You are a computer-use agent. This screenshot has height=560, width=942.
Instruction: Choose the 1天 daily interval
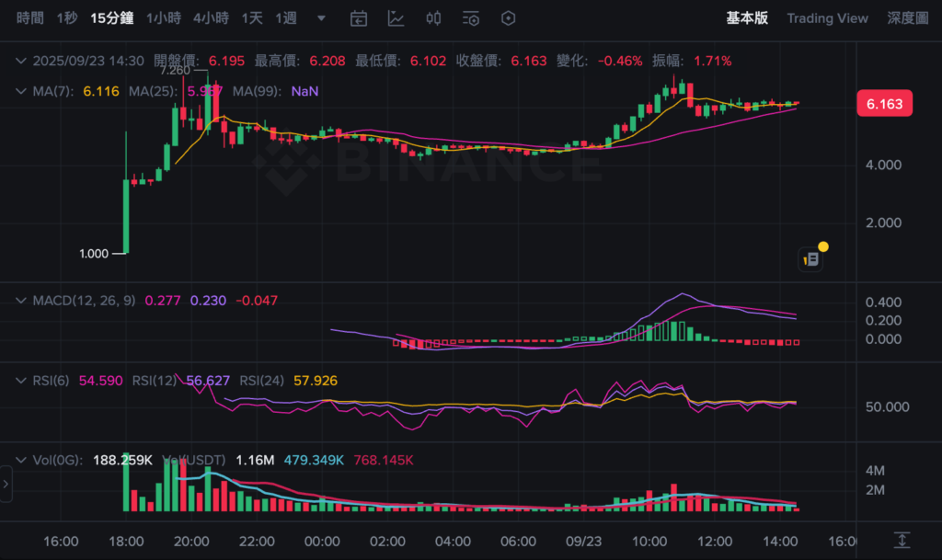tap(250, 18)
